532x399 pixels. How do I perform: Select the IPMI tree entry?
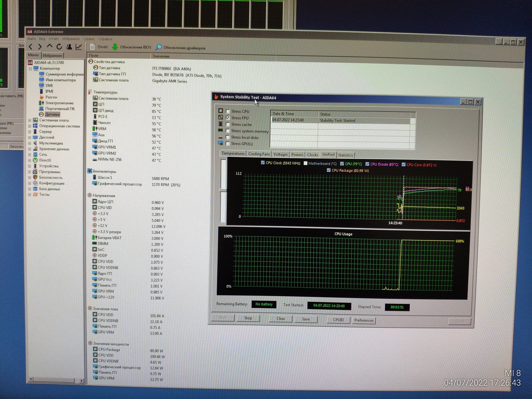pyautogui.click(x=46, y=91)
